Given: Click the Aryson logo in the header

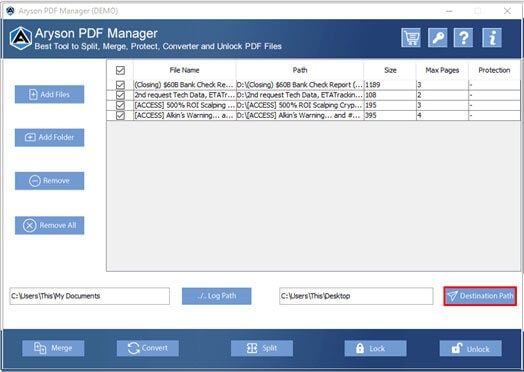Looking at the screenshot, I should point(20,38).
